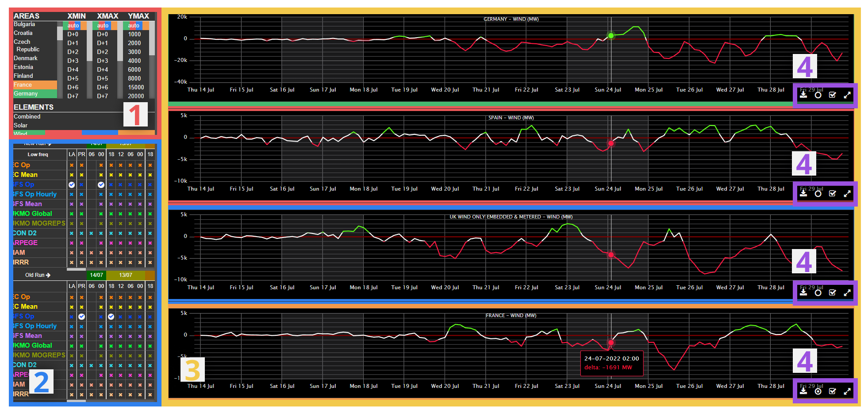Image resolution: width=868 pixels, height=414 pixels.
Task: Uncheck GFS Op LA in Low freq table
Action: (x=72, y=184)
